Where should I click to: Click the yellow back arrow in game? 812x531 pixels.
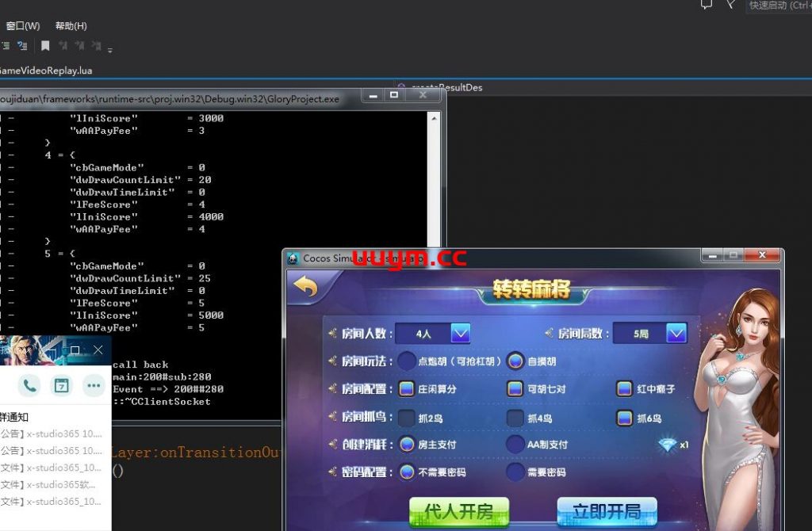305,287
